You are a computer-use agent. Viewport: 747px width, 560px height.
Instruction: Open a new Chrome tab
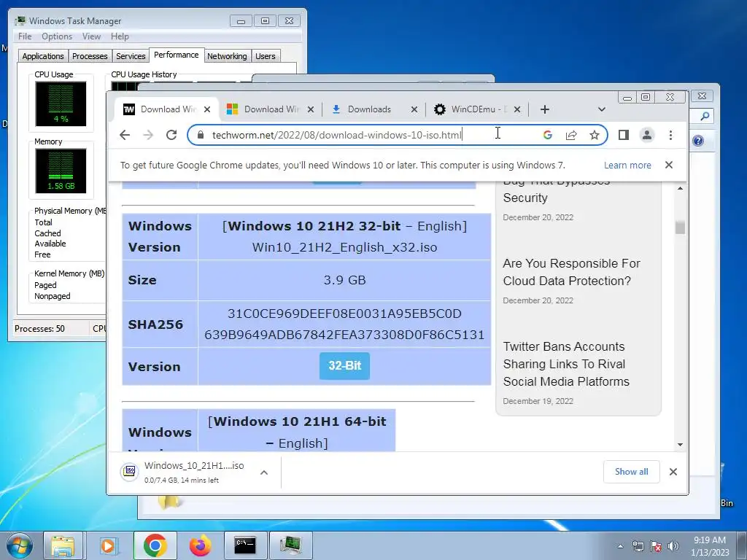[x=544, y=109]
